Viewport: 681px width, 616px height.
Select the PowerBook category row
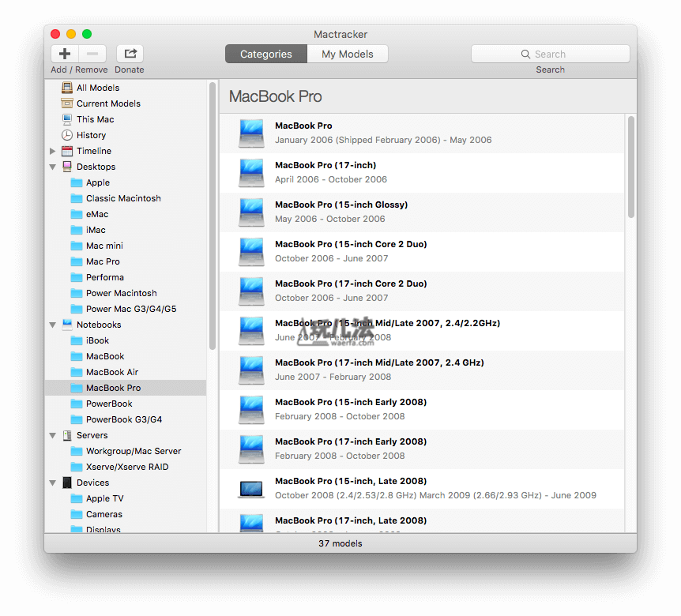pos(126,404)
